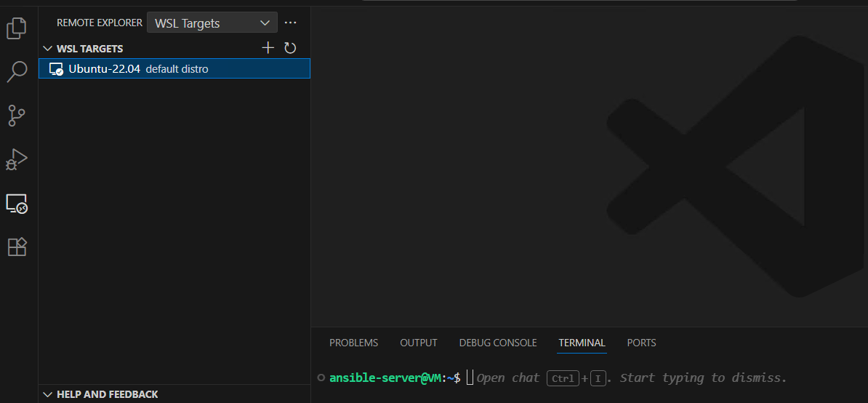Open the Source Control view icon
868x403 pixels.
point(17,116)
